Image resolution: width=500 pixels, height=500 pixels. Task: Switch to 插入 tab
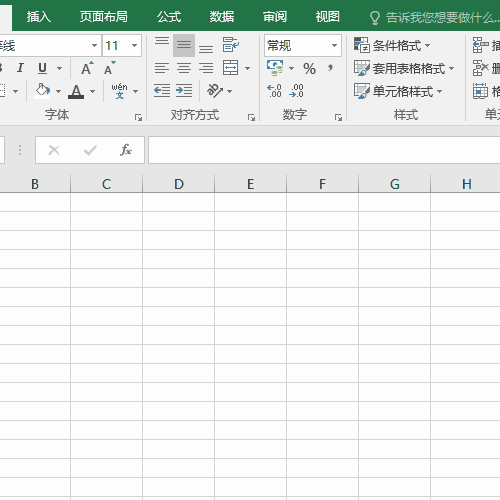(39, 17)
